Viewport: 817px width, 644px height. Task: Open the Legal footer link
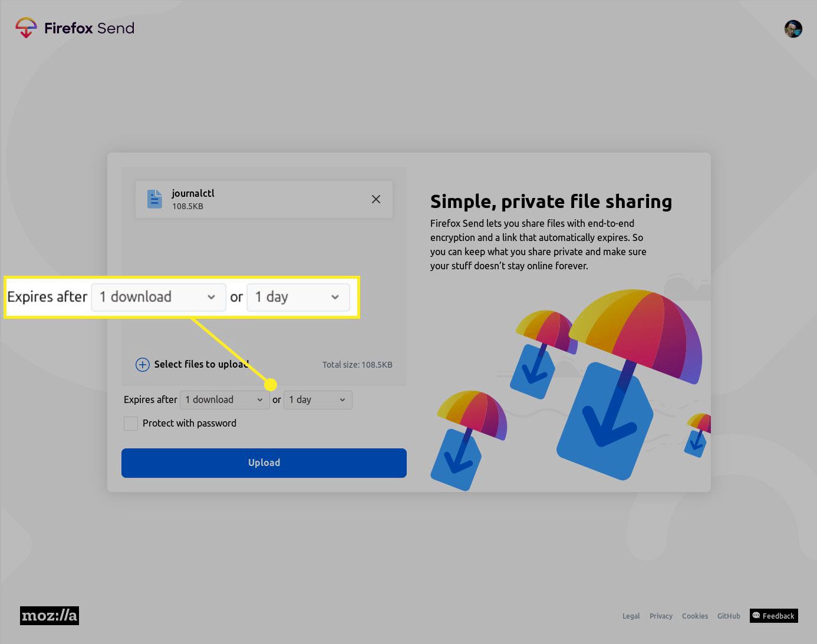(631, 616)
